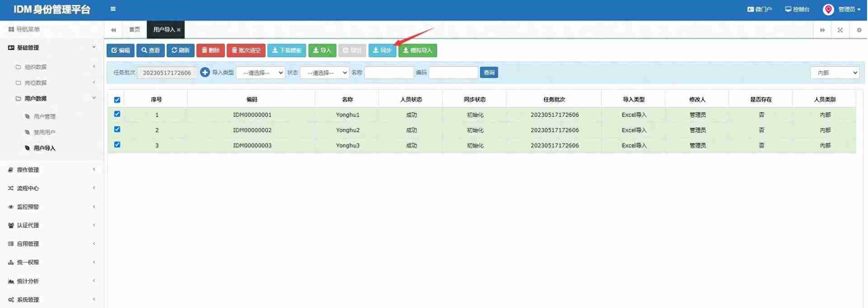This screenshot has height=308, width=868.
Task: Click the 查询 search button
Action: [x=489, y=73]
